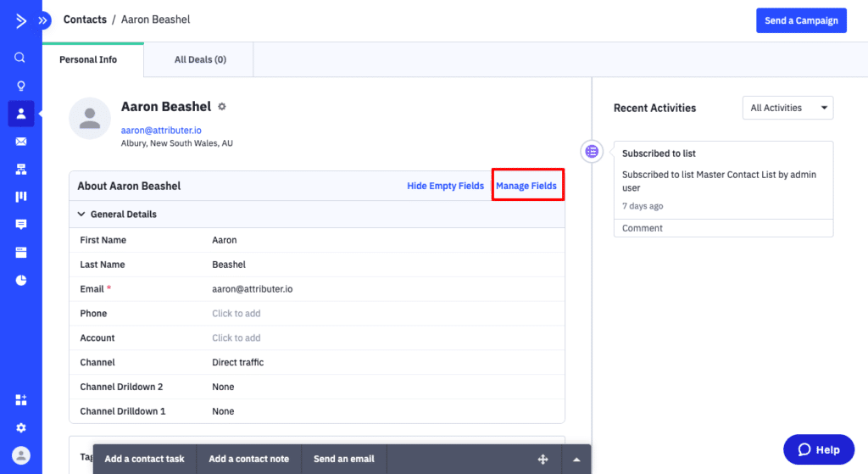The width and height of the screenshot is (868, 474).
Task: Go back to Contacts via breadcrumb
Action: (85, 20)
